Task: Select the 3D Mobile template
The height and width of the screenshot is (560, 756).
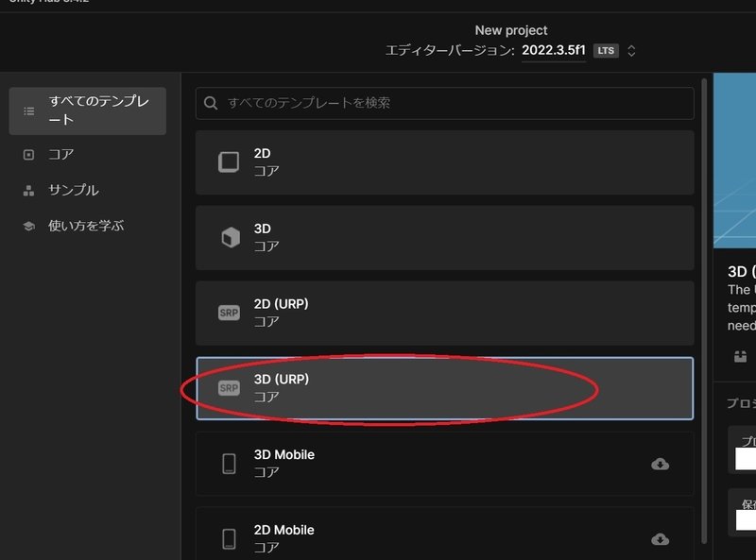Action: (x=444, y=464)
